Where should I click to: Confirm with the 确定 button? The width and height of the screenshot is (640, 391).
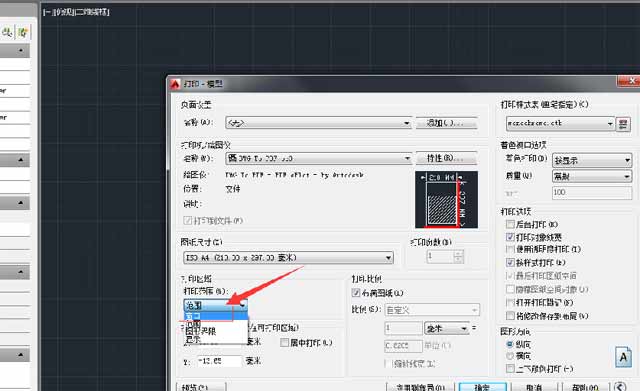(483, 387)
